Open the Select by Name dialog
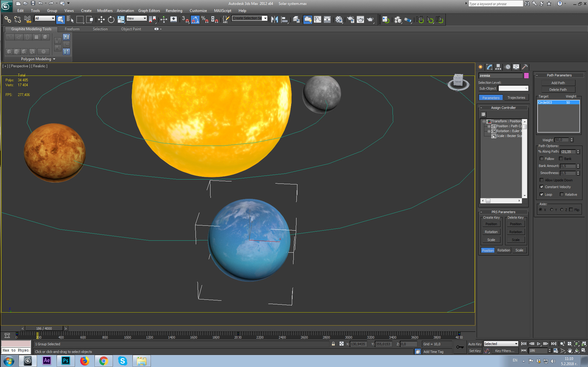 tap(70, 19)
